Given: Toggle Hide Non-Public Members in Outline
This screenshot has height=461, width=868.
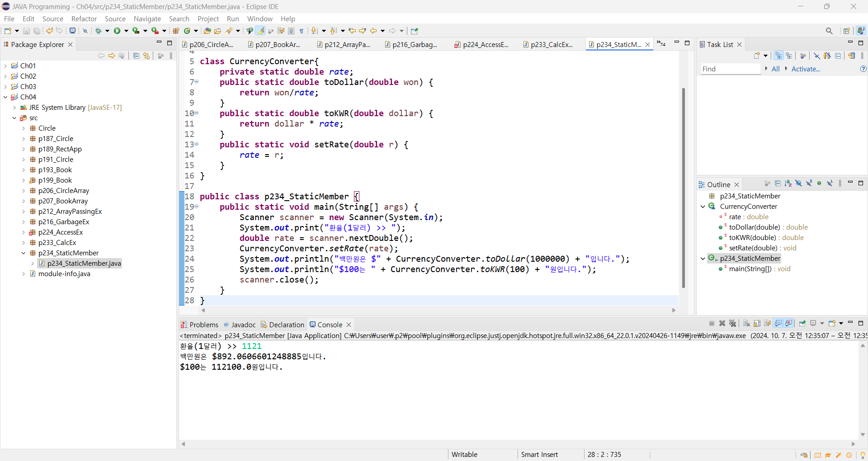Looking at the screenshot, I should click(819, 183).
